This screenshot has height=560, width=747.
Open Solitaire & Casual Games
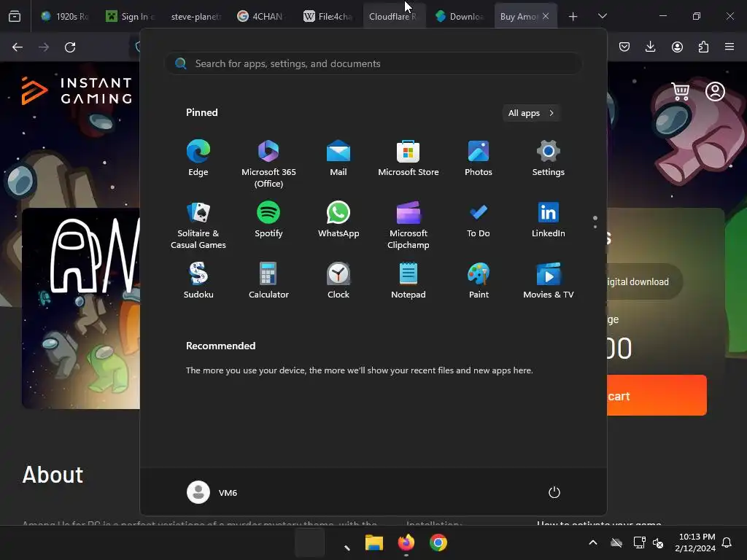point(198,225)
